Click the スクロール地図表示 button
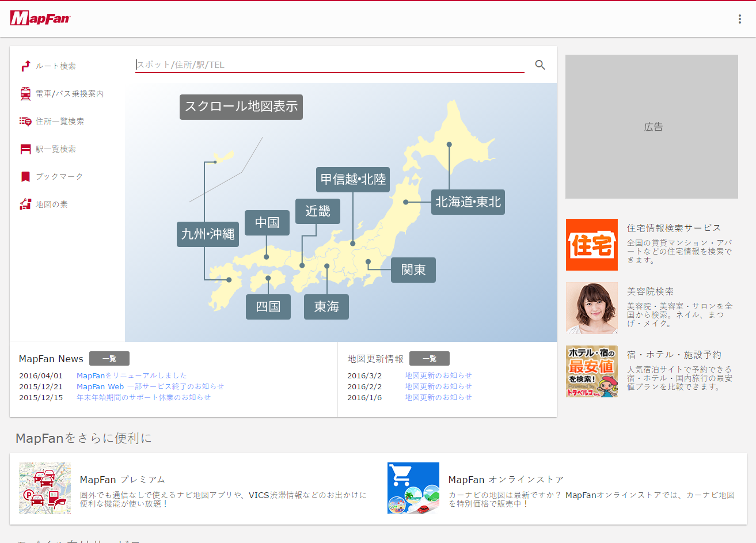 [241, 107]
